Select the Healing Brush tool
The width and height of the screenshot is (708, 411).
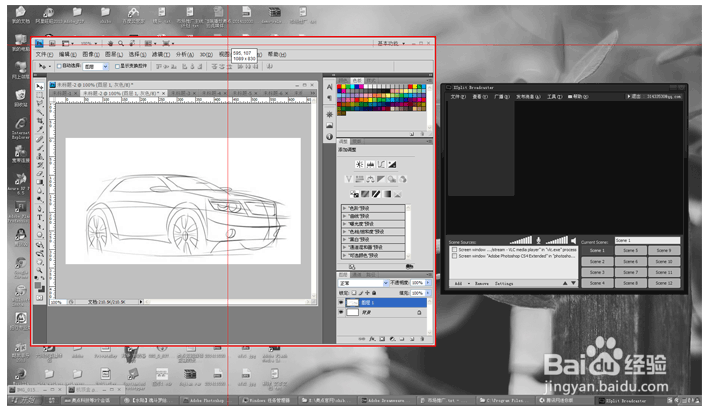pyautogui.click(x=40, y=139)
